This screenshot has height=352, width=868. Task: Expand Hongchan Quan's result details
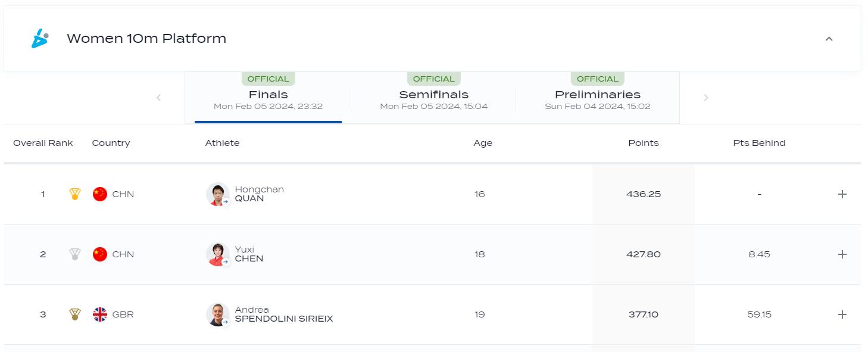point(842,194)
